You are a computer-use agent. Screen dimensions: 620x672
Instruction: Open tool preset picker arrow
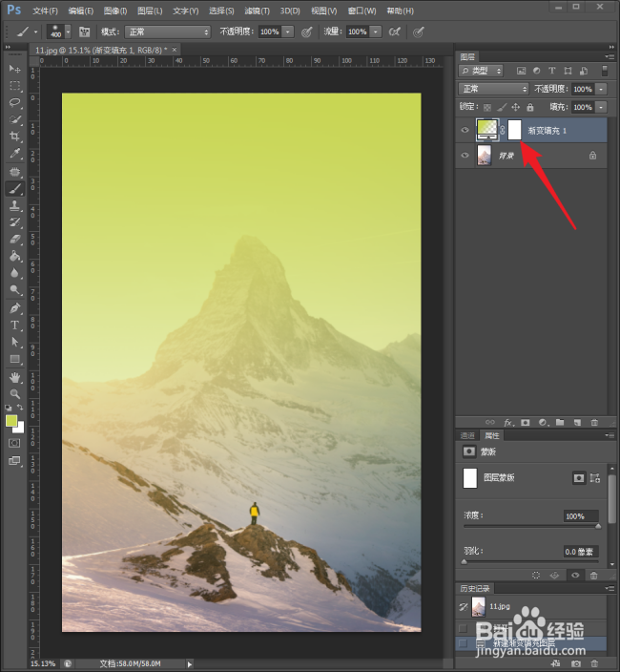click(35, 31)
